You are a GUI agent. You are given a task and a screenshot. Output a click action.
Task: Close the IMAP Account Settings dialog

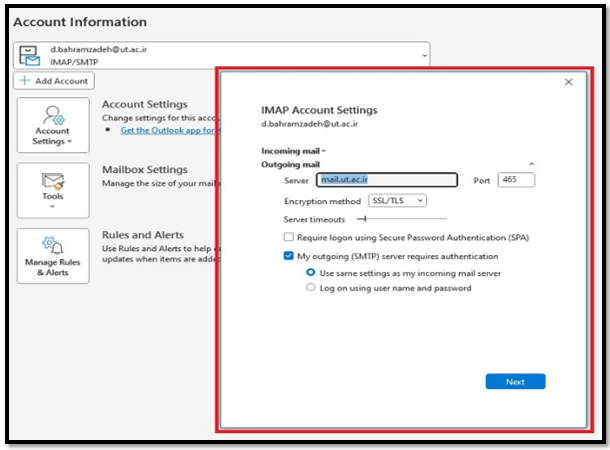(569, 82)
